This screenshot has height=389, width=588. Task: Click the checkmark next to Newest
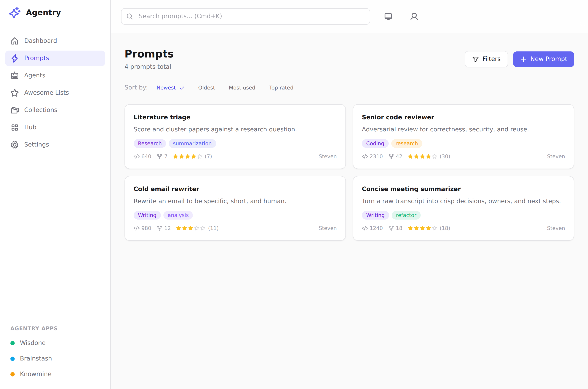pos(182,88)
